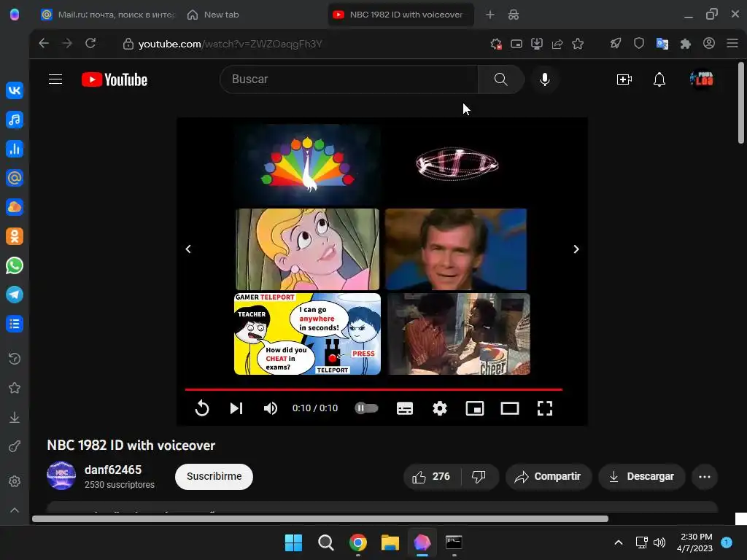Toggle the autoplay switch
747x560 pixels.
point(366,408)
